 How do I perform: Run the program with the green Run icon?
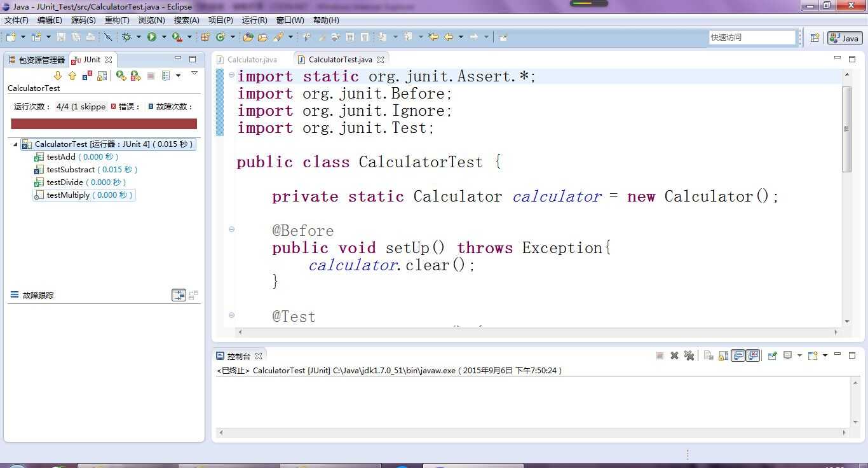click(x=151, y=37)
